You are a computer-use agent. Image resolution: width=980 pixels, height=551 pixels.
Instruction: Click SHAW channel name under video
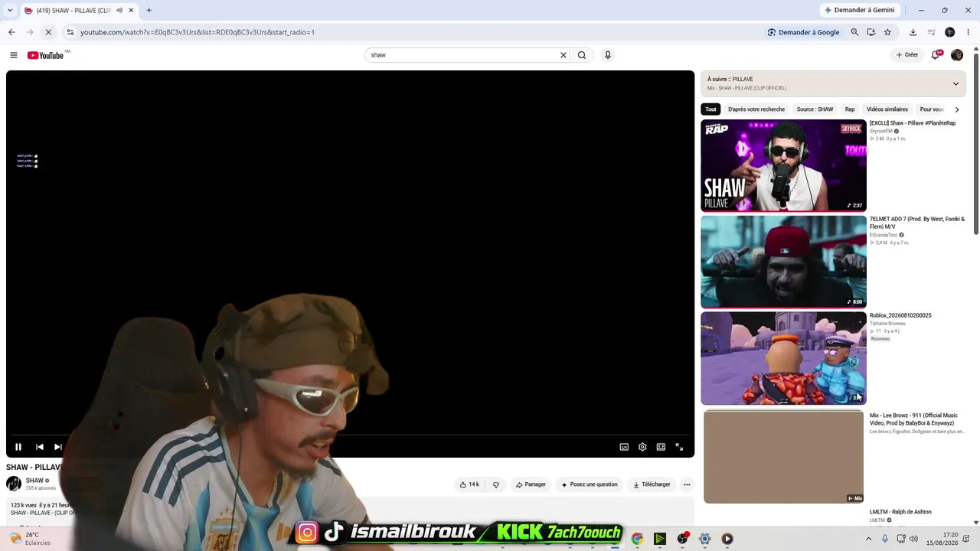34,481
